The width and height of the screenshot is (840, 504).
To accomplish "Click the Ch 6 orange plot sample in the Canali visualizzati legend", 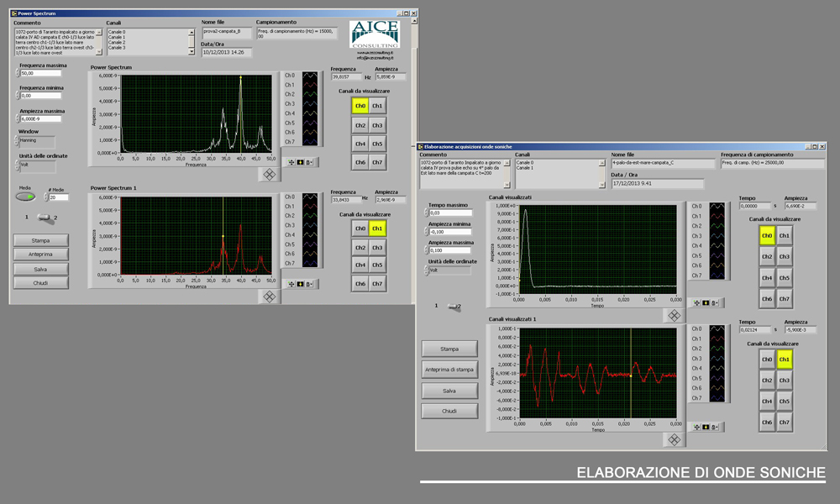I will [x=717, y=265].
